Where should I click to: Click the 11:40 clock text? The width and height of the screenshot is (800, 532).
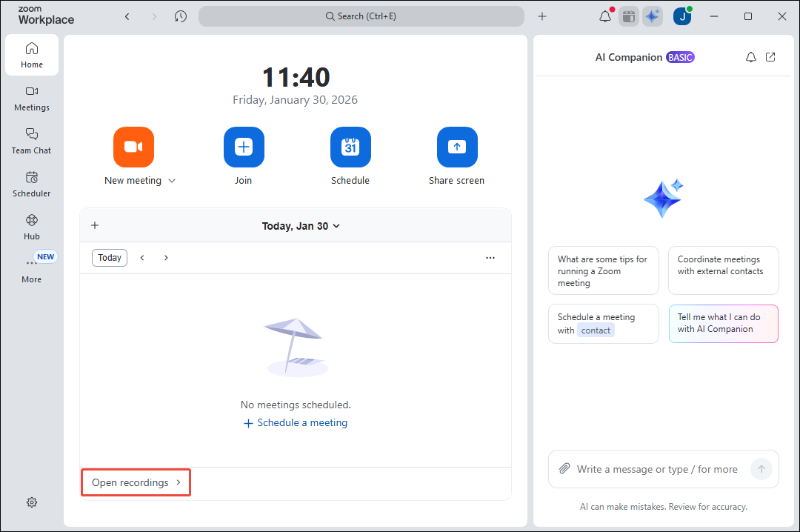click(x=296, y=78)
